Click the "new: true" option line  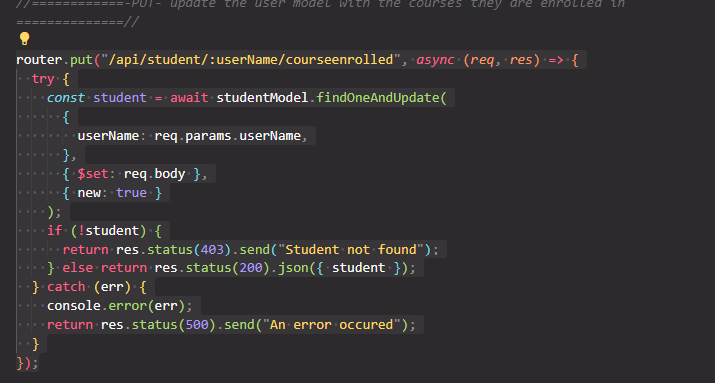112,193
